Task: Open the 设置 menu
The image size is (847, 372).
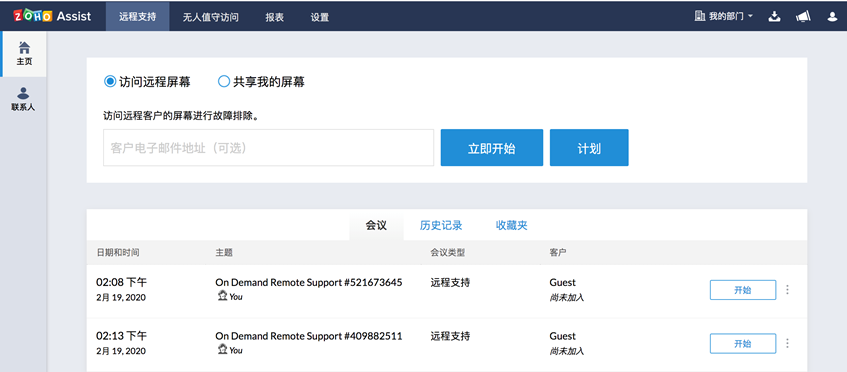Action: tap(320, 17)
